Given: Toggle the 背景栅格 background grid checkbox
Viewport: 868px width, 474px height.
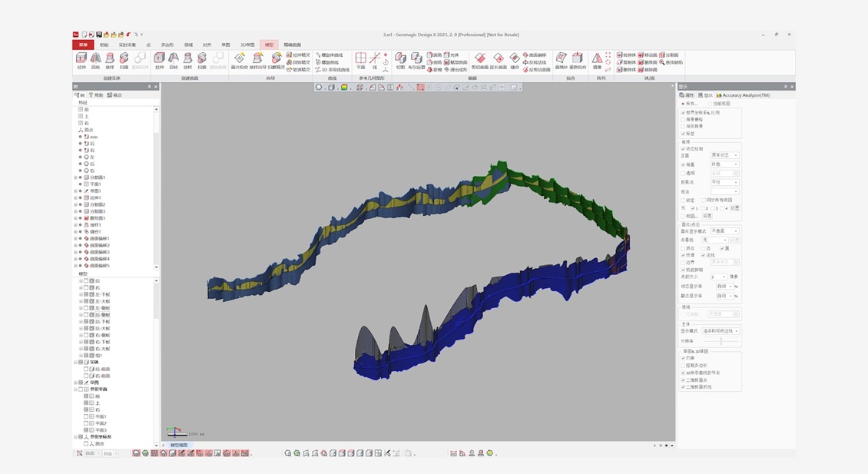Looking at the screenshot, I should coord(683,120).
